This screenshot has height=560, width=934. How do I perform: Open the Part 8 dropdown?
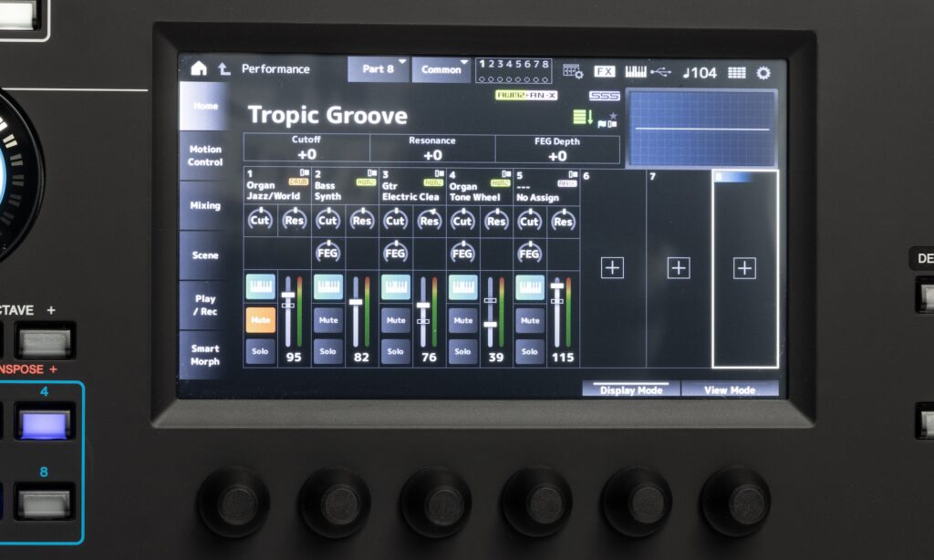point(378,69)
